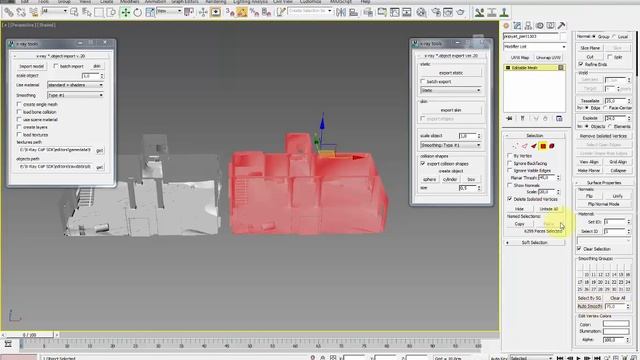640x360 pixels.
Task: Check load bone collision option
Action: (x=19, y=112)
